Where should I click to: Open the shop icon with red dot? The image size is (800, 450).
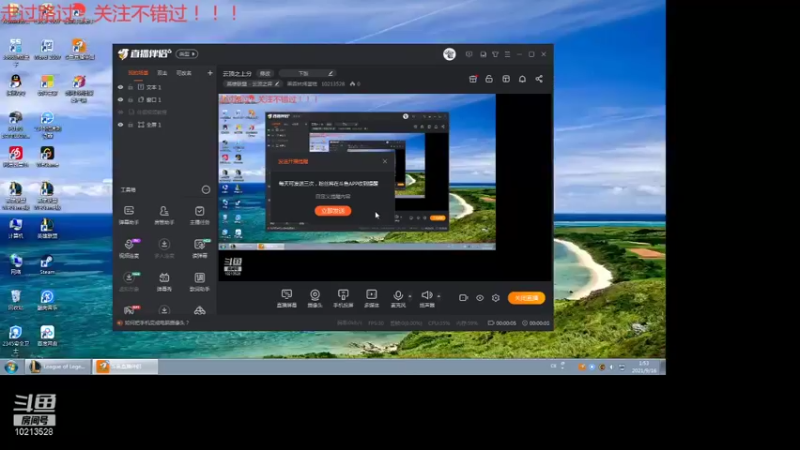473,79
